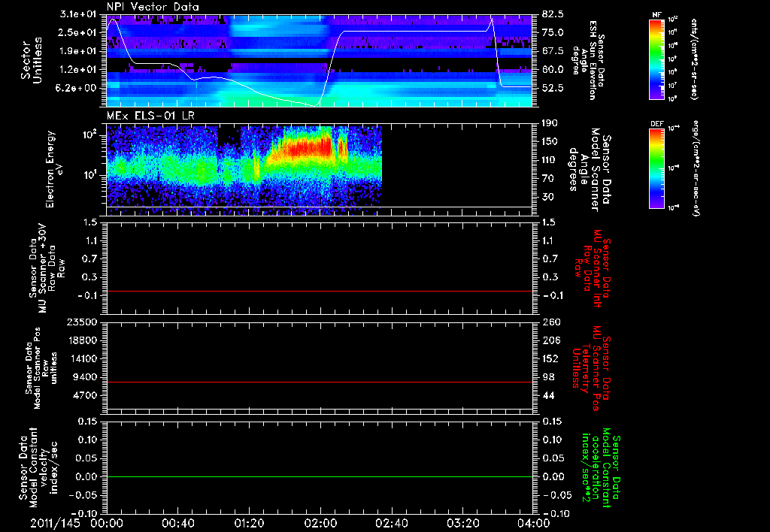The height and width of the screenshot is (532, 770).
Task: Click the "1.9e+01" sector tick value
Action: point(78,51)
